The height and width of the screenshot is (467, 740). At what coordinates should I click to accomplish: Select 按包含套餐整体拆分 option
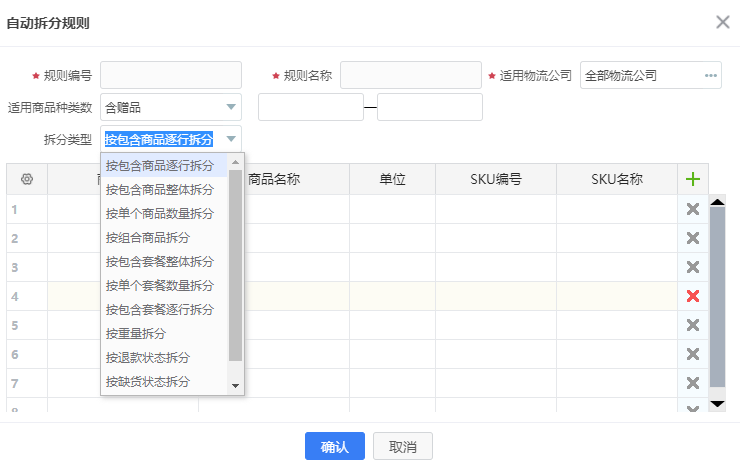point(164,262)
